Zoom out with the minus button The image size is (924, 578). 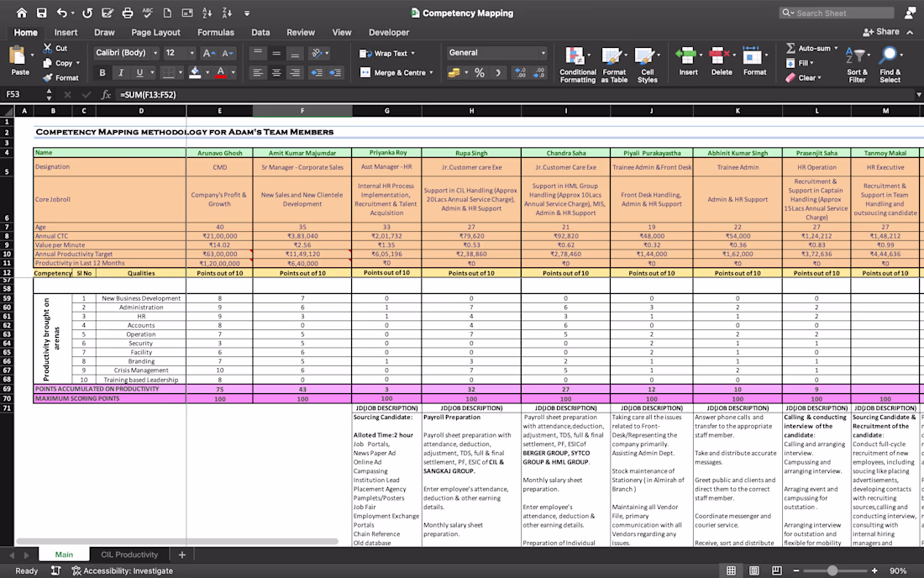click(796, 570)
